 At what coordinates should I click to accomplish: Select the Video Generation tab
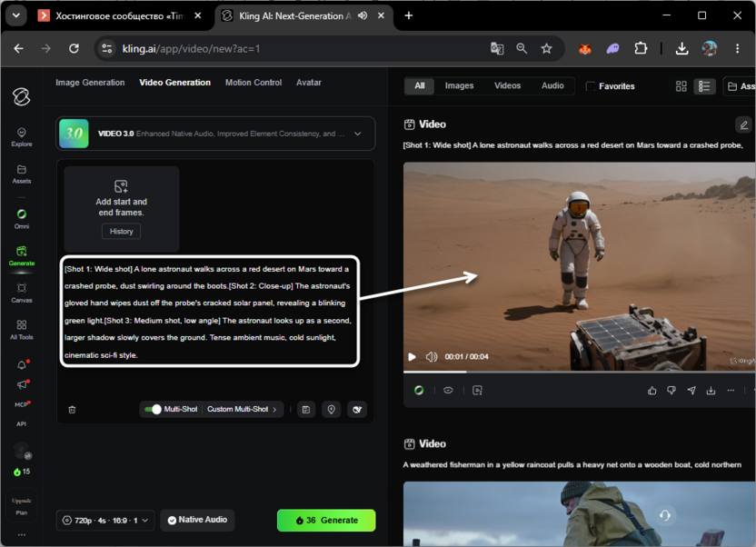[x=175, y=83]
